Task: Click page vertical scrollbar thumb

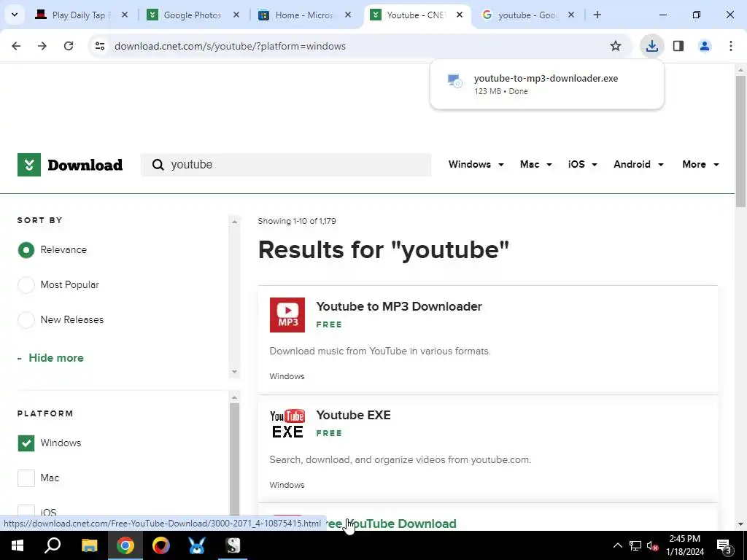Action: [x=740, y=141]
